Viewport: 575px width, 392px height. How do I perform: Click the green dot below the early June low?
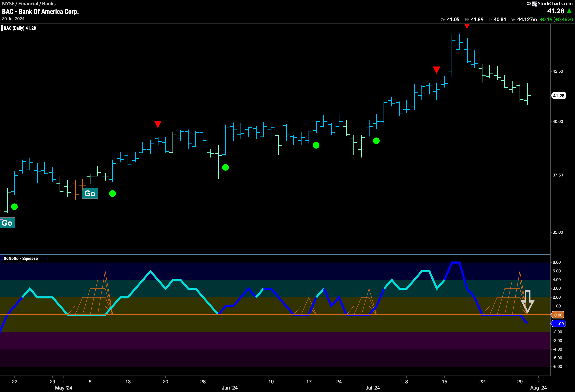pos(225,167)
